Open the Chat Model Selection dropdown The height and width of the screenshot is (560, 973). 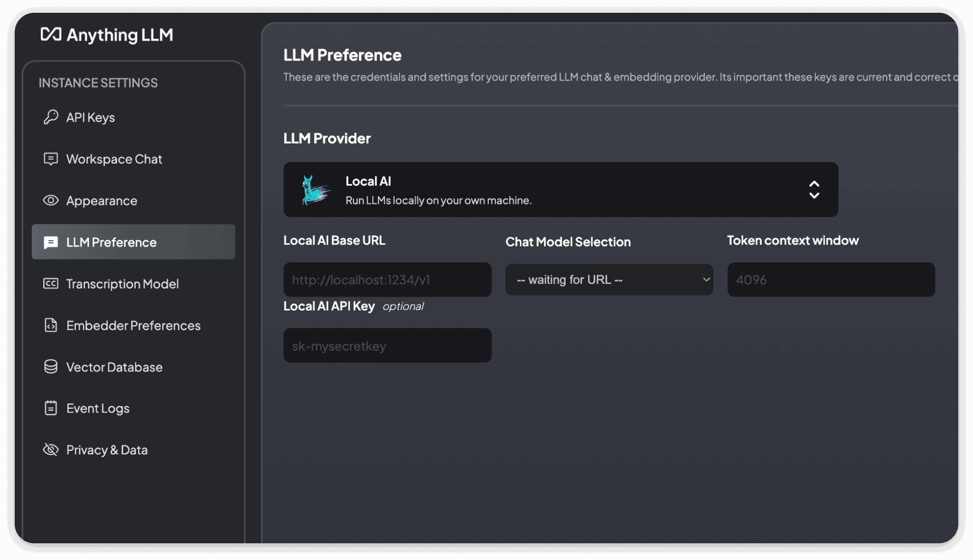click(x=609, y=280)
